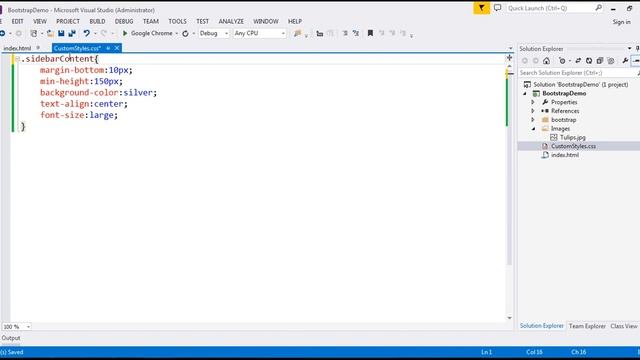Open the feedback speech bubble icon
The image size is (640, 360).
pos(497,8)
